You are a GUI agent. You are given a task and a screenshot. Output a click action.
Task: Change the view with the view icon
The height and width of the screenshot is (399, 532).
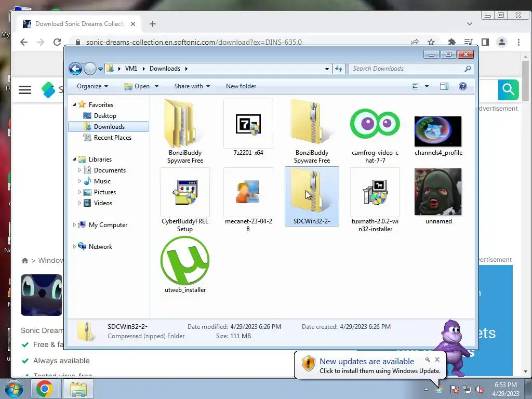click(x=416, y=86)
